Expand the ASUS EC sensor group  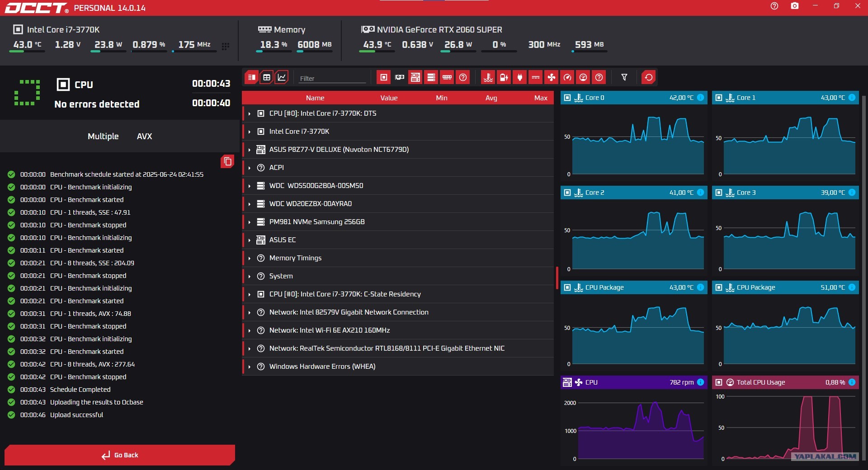tap(249, 240)
